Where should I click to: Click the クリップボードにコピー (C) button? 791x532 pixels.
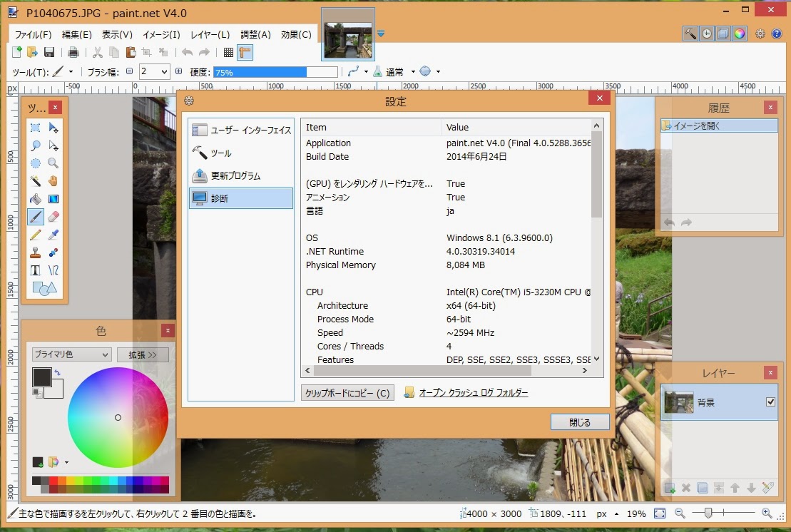347,393
